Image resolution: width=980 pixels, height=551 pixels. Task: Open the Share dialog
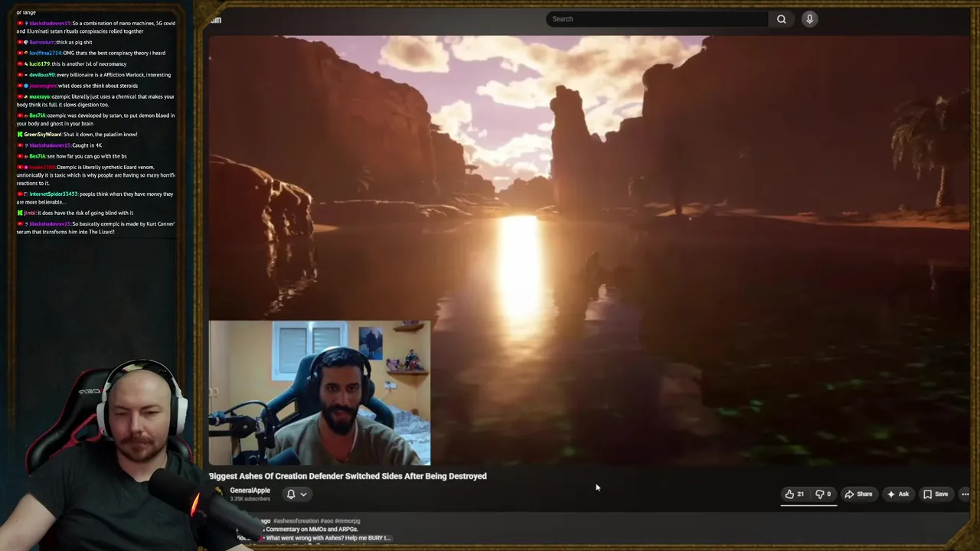point(858,494)
